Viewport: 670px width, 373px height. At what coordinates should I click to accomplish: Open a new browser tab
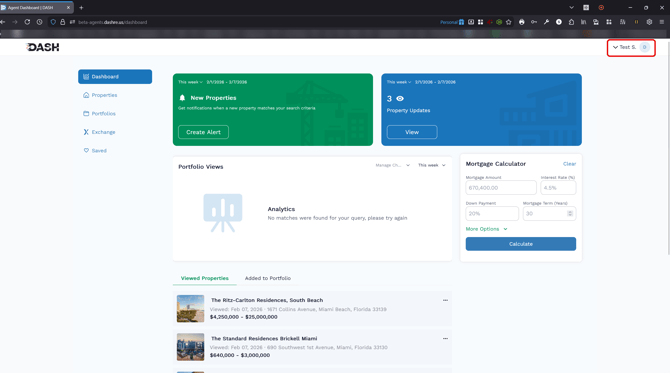pos(81,8)
